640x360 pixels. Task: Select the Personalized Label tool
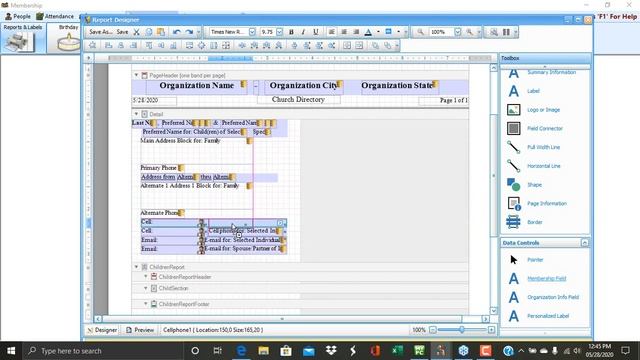pos(548,316)
